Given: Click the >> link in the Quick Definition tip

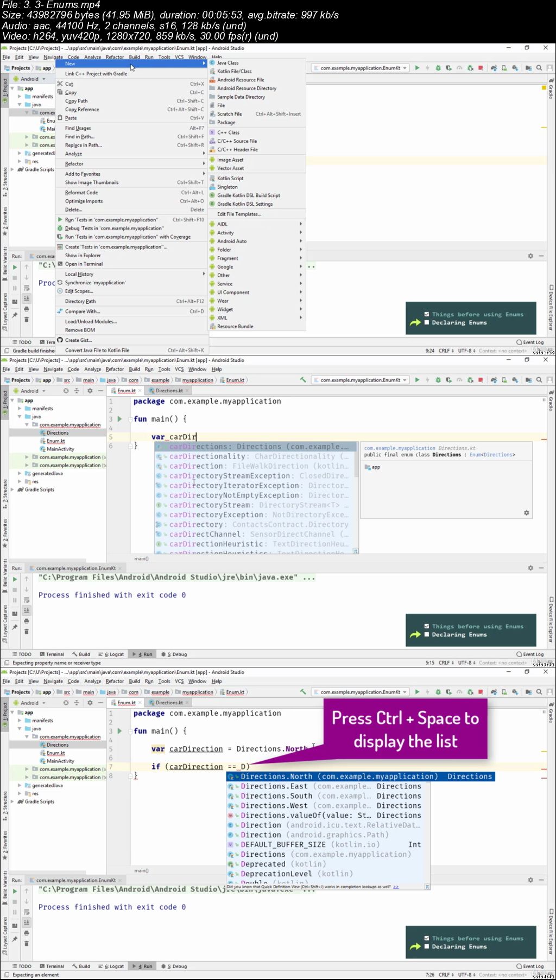Looking at the screenshot, I should pyautogui.click(x=396, y=887).
